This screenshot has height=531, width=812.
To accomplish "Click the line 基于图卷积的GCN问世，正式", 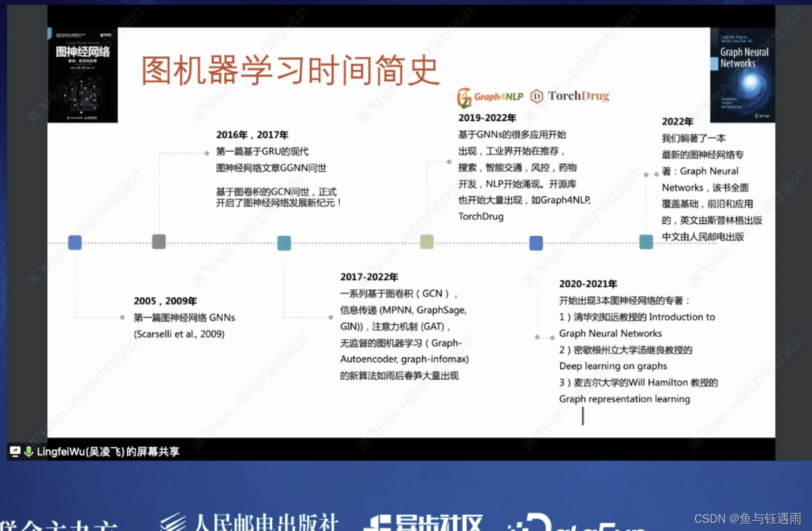I will 277,192.
